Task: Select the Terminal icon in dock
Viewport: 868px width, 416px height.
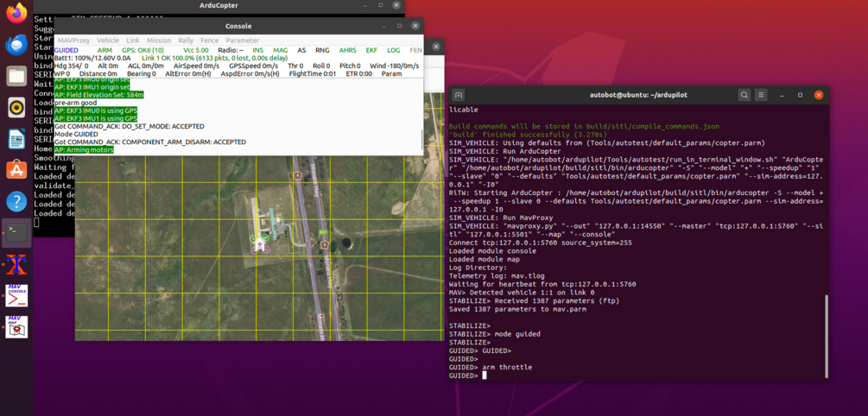Action: pos(16,233)
